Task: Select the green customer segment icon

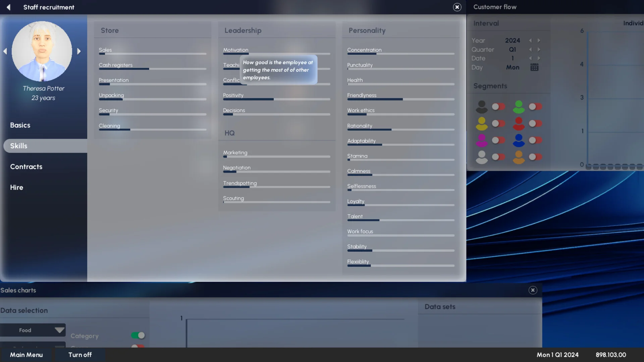Action: point(518,107)
